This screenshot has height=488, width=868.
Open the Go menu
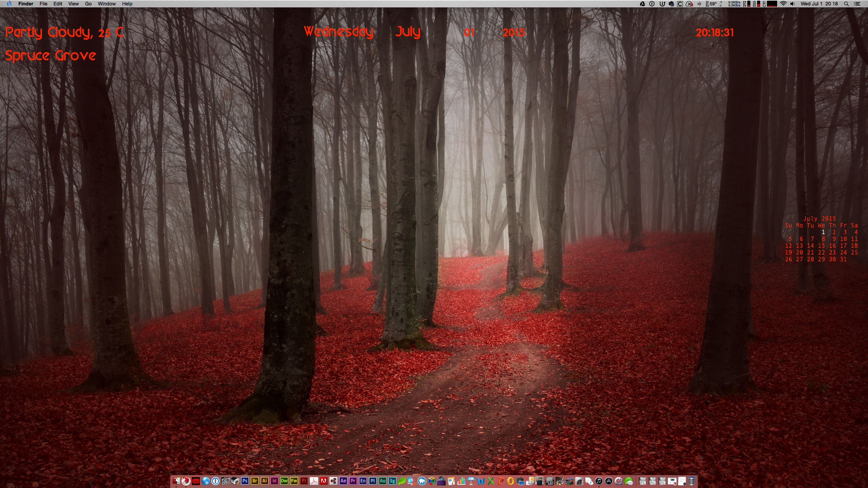[x=88, y=4]
